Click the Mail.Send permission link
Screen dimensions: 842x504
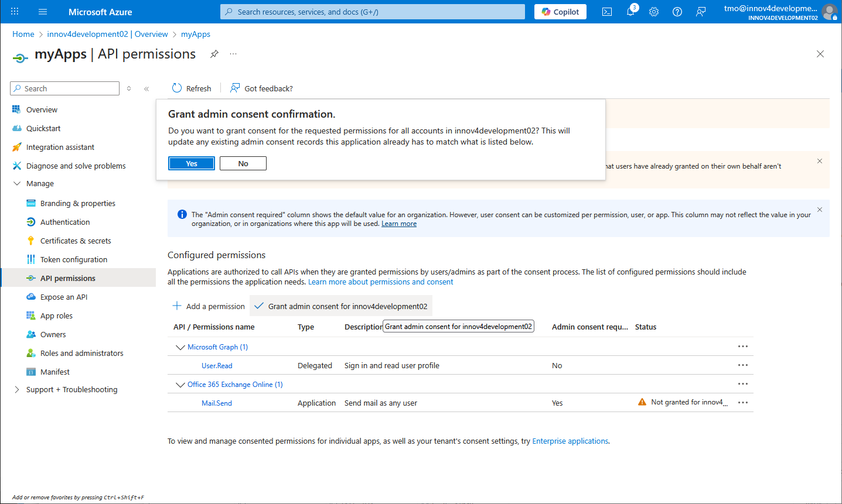[217, 403]
